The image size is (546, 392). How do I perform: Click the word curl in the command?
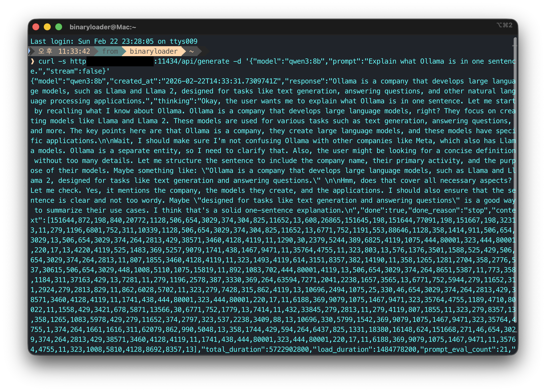coord(46,61)
